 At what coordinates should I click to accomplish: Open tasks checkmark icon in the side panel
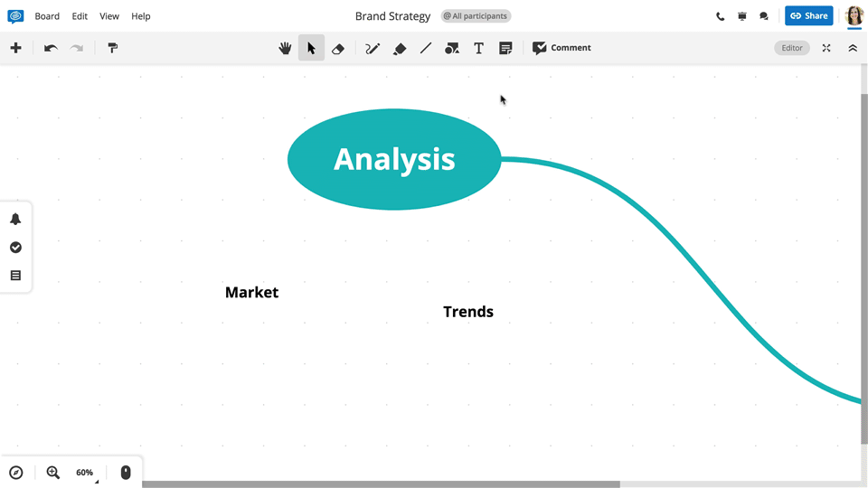pos(15,248)
